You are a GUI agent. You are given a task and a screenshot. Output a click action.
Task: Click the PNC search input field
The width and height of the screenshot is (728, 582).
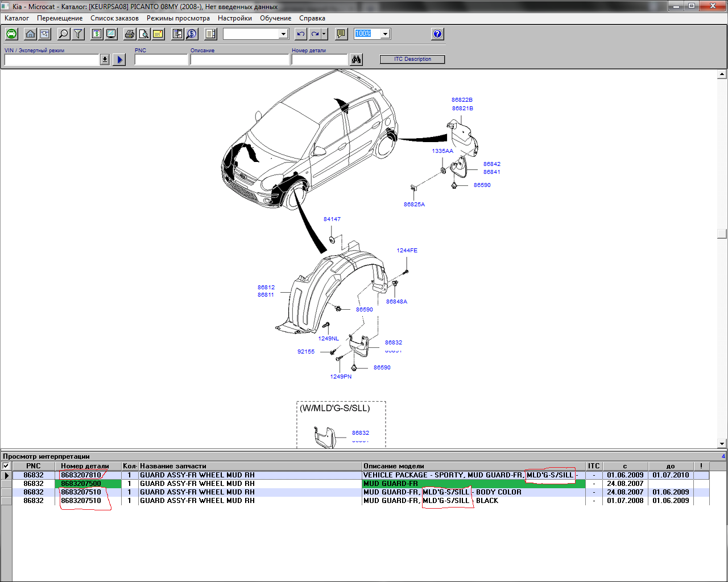pyautogui.click(x=161, y=60)
